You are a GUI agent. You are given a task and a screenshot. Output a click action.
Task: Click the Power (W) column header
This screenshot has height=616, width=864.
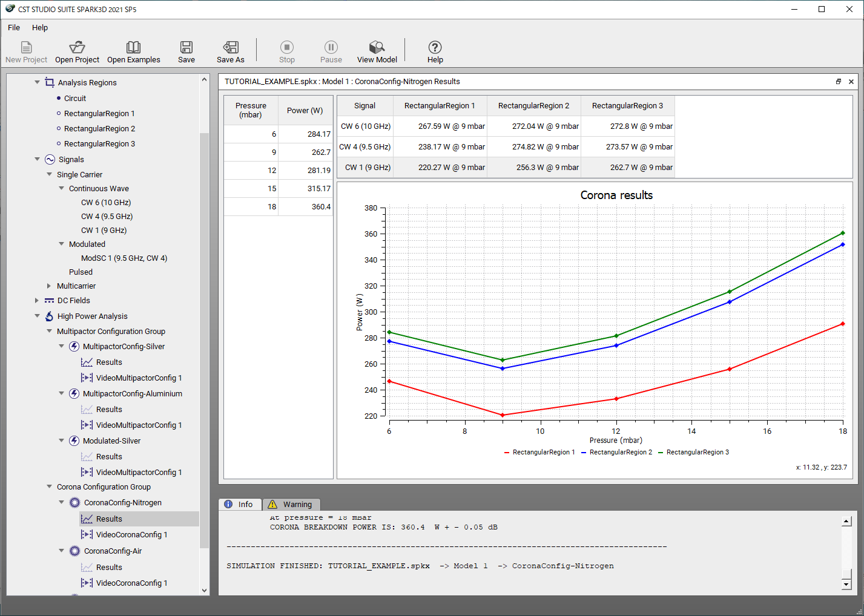click(305, 110)
